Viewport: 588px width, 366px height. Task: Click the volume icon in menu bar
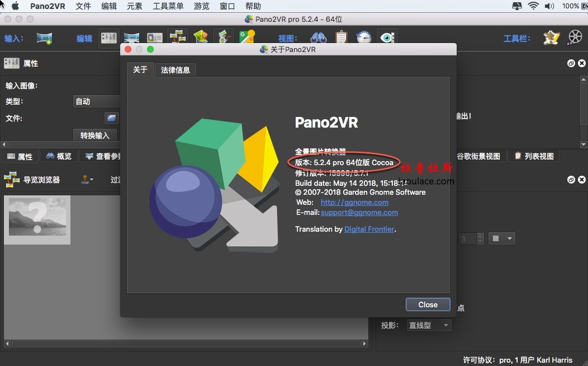point(549,6)
